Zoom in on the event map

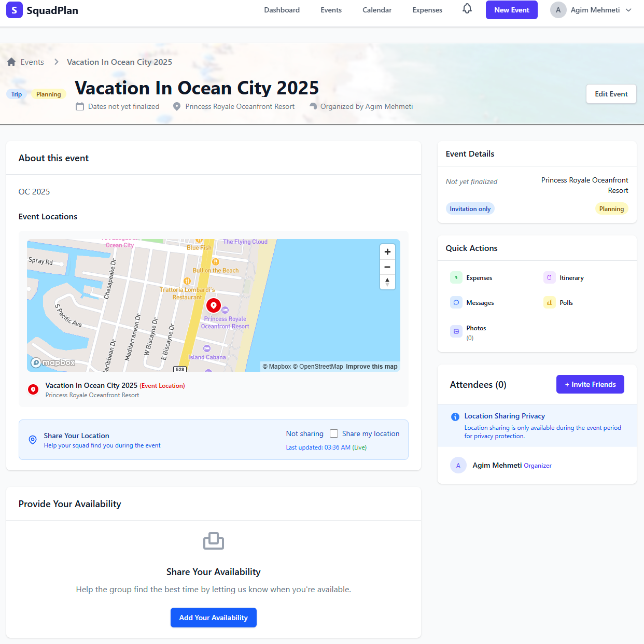(x=387, y=251)
